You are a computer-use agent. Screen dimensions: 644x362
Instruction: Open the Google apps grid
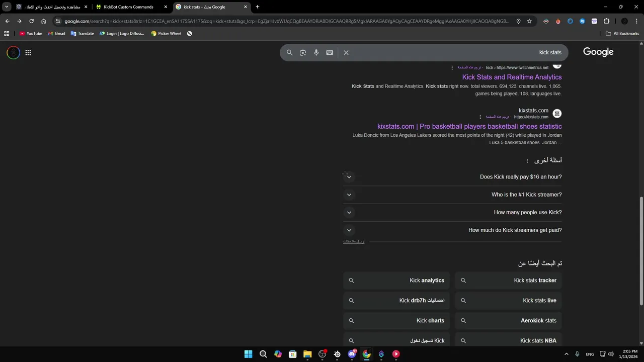point(28,52)
